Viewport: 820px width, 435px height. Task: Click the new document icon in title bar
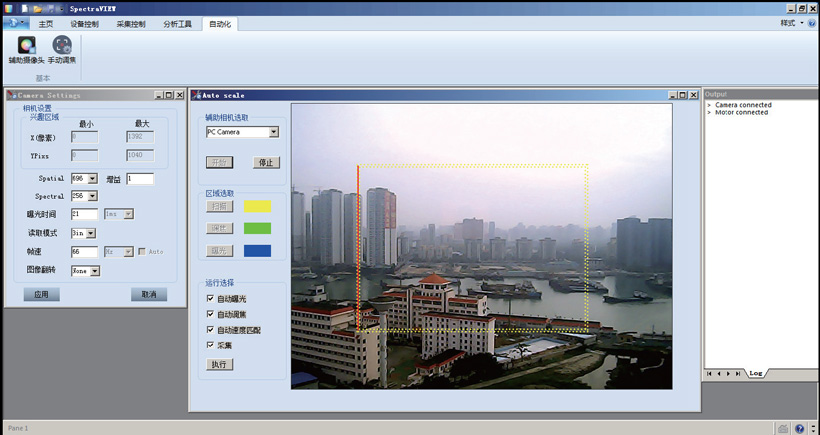pyautogui.click(x=24, y=8)
